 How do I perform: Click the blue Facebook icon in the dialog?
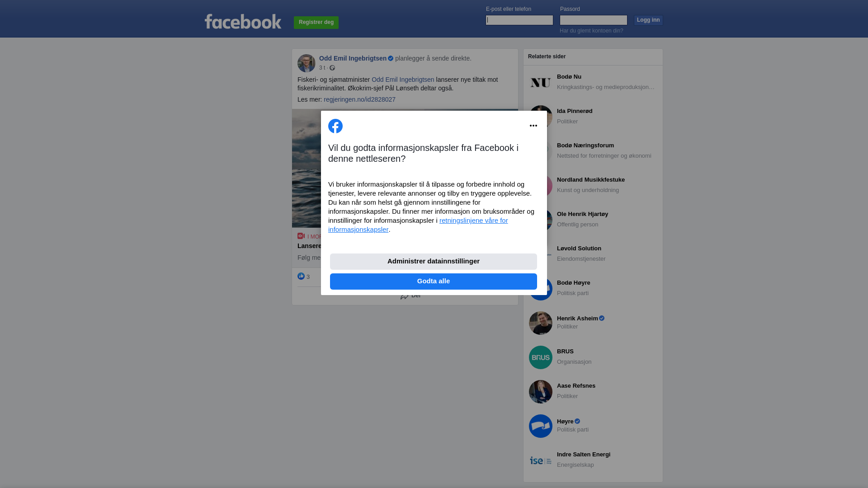click(x=335, y=126)
